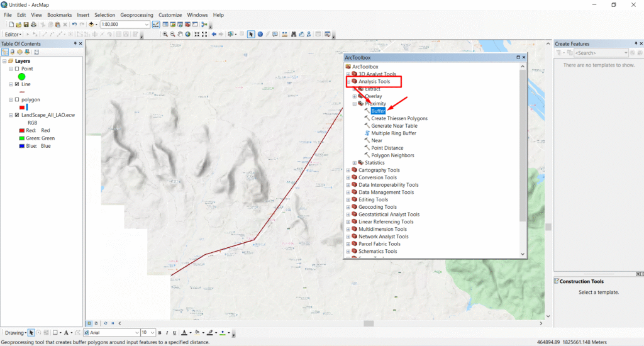Select the Select Features tool icon

[x=231, y=35]
